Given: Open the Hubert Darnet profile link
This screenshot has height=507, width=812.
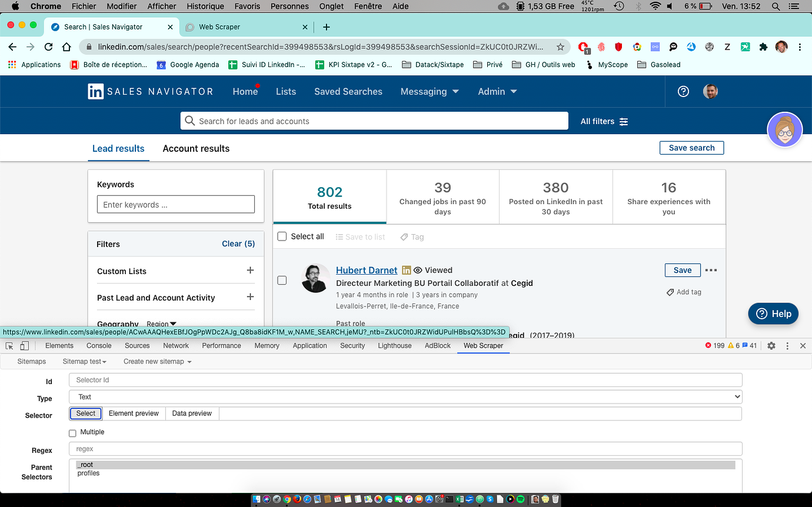Looking at the screenshot, I should tap(367, 270).
